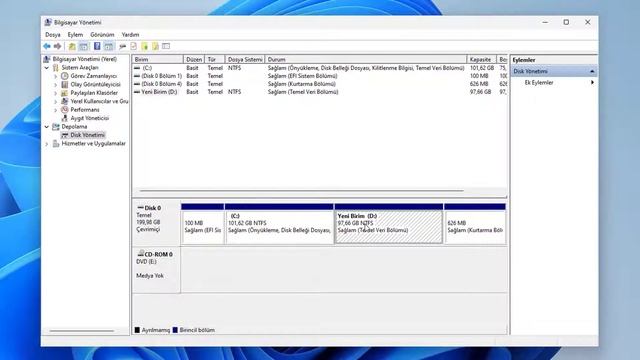Sort by the Düzen column header
Image resolution: width=640 pixels, height=360 pixels.
pos(194,60)
